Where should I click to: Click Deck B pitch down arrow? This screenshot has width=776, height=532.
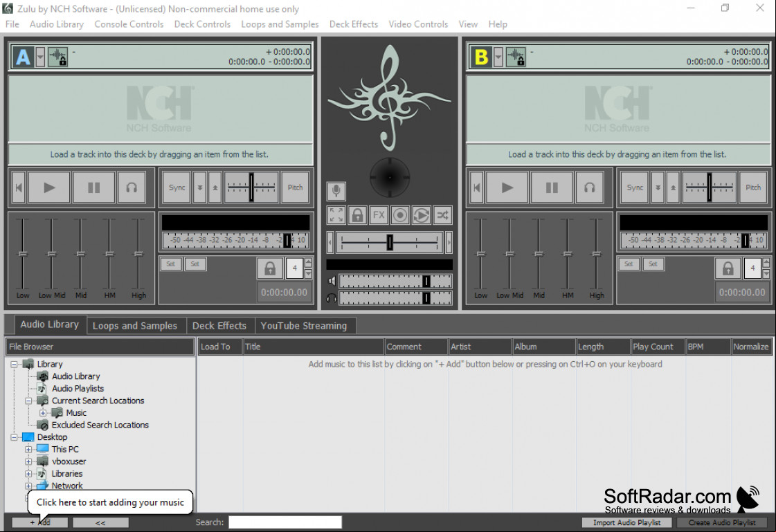tap(658, 187)
